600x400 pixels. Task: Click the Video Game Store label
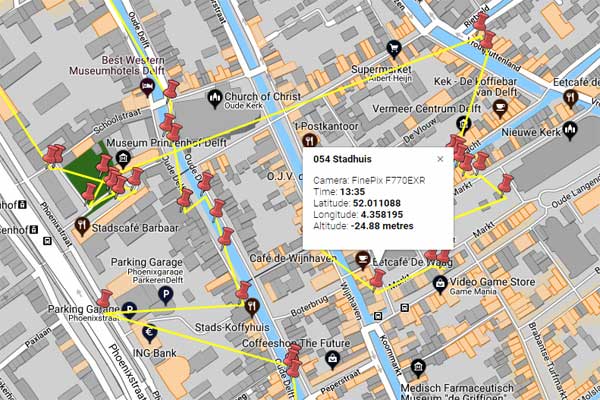492,282
